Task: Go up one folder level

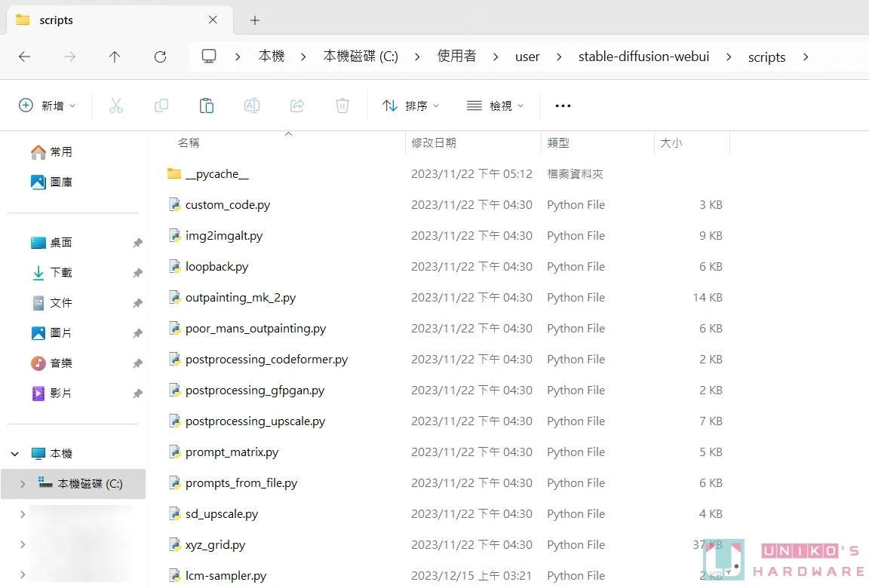Action: pyautogui.click(x=115, y=57)
